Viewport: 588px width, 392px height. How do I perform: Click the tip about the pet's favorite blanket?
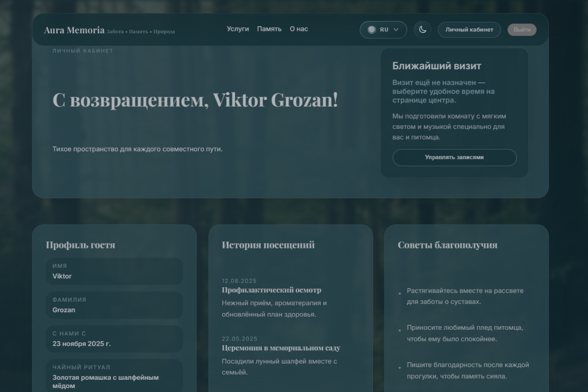[x=465, y=333]
